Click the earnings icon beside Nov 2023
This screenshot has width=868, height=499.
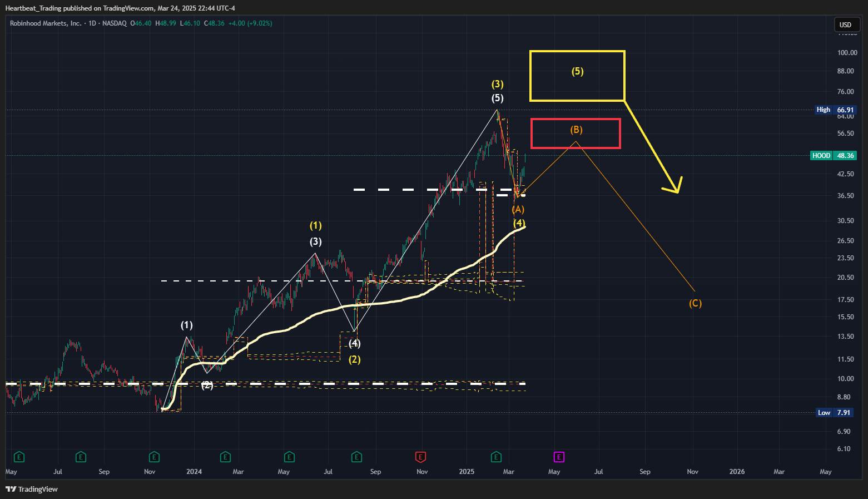tap(155, 457)
